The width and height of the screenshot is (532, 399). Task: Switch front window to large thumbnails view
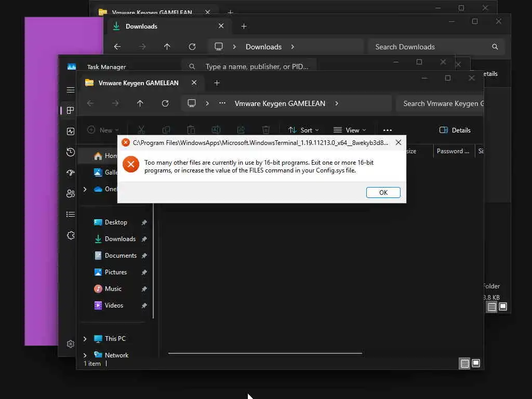476,363
